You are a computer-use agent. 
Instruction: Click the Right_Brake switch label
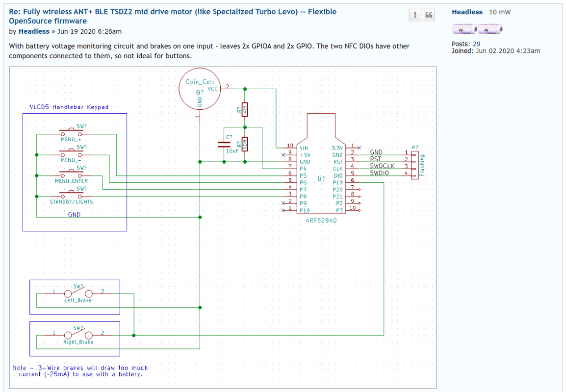coord(78,342)
